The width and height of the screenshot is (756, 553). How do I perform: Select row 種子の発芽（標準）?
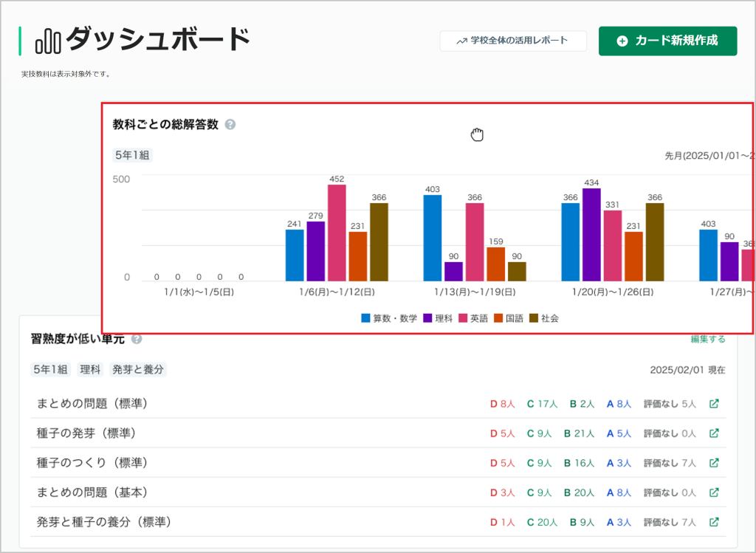click(378, 433)
